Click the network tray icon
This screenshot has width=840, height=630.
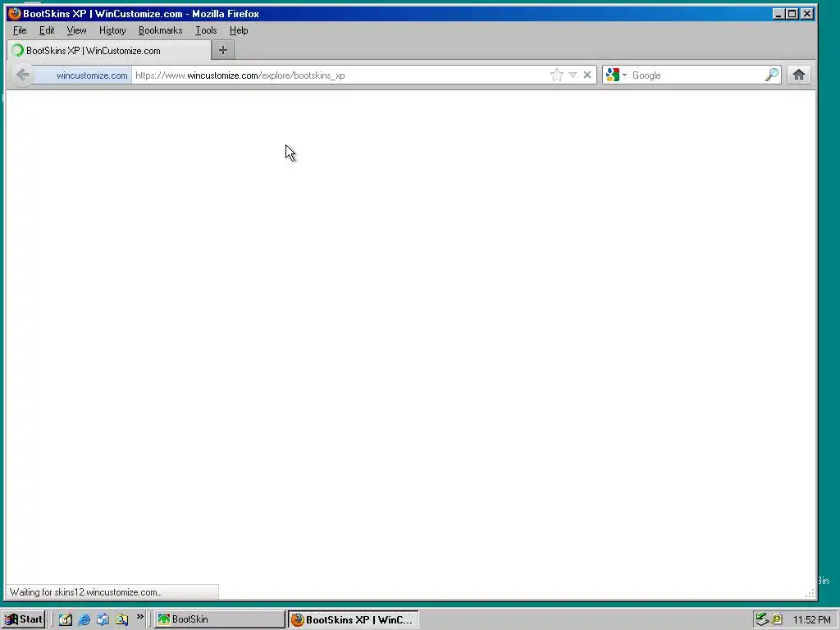[761, 619]
